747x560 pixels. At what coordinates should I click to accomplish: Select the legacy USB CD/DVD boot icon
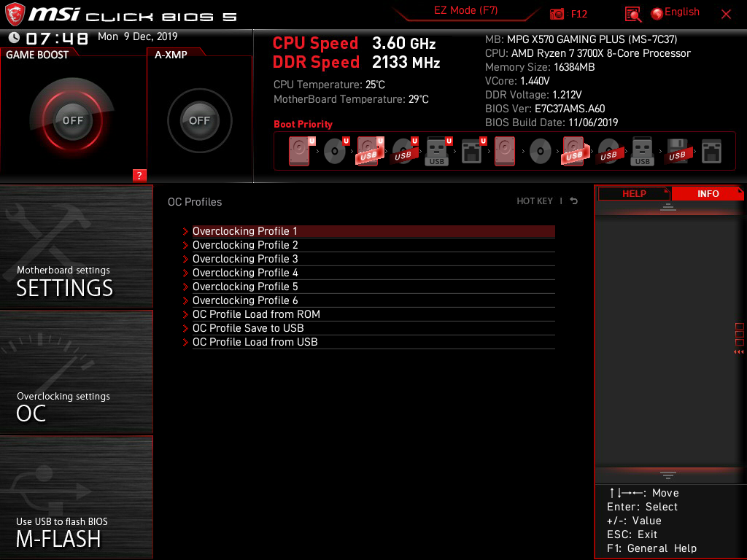pos(610,152)
